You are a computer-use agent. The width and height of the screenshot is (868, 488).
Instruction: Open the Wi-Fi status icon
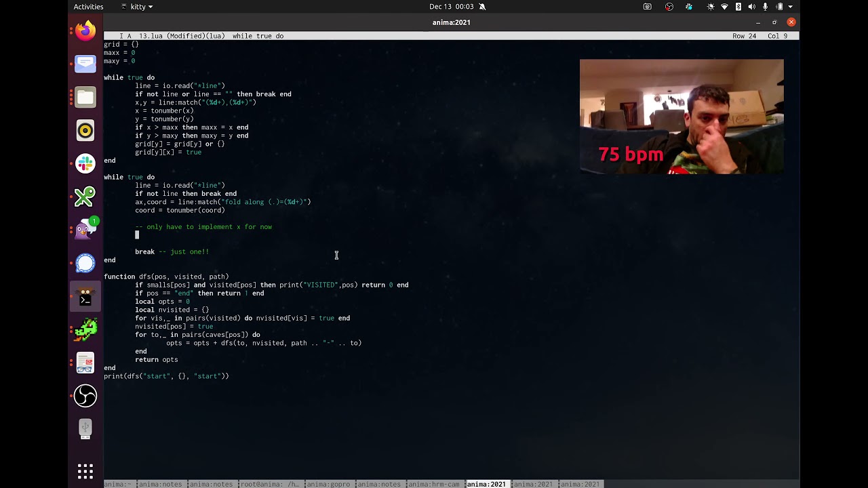pyautogui.click(x=724, y=7)
